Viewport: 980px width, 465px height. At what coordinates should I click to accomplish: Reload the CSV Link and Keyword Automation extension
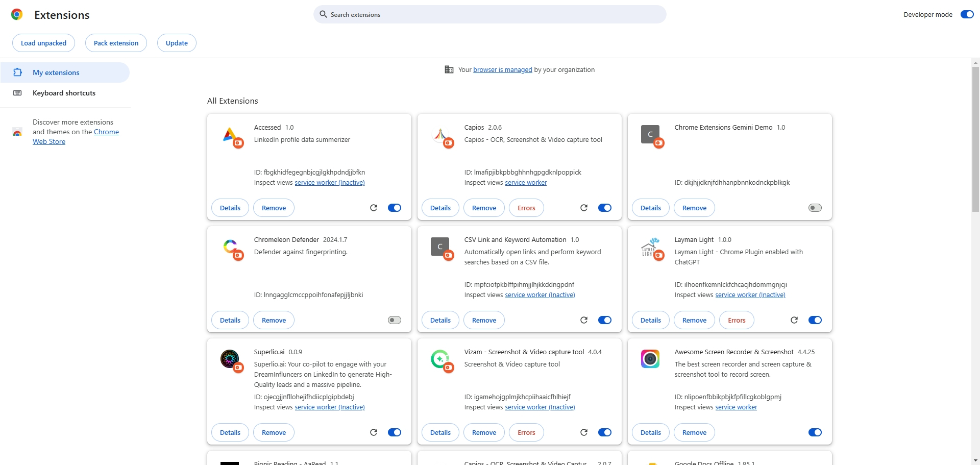pyautogui.click(x=584, y=320)
